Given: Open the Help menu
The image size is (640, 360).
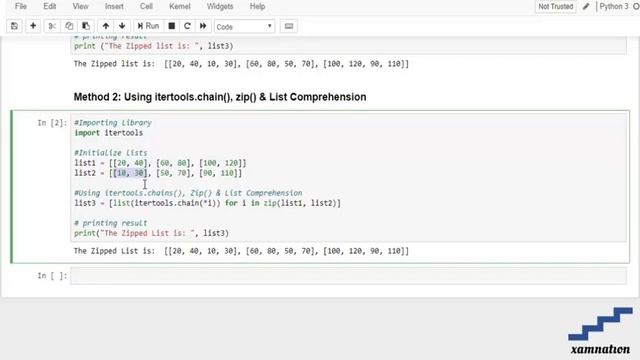Looking at the screenshot, I should pyautogui.click(x=258, y=7).
